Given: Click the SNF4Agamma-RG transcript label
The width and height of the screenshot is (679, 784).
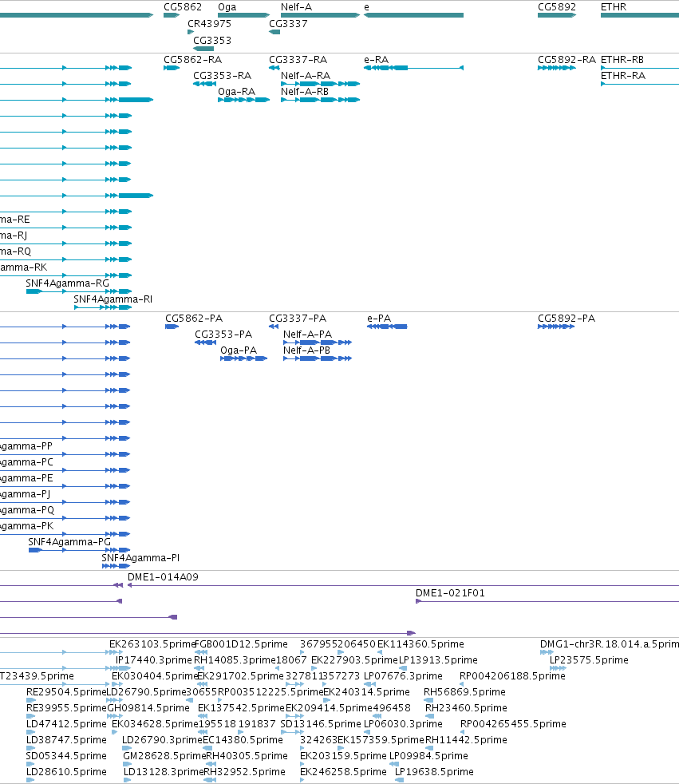Looking at the screenshot, I should [68, 283].
